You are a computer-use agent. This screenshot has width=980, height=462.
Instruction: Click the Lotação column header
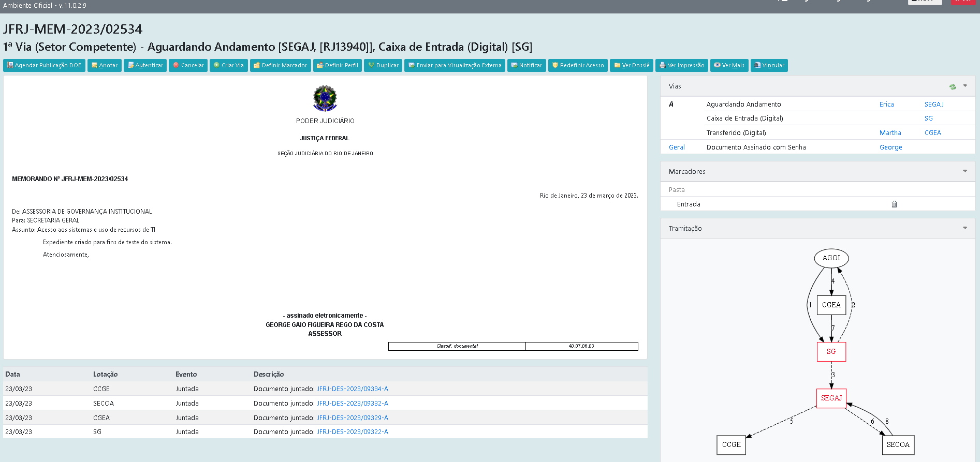pyautogui.click(x=106, y=375)
